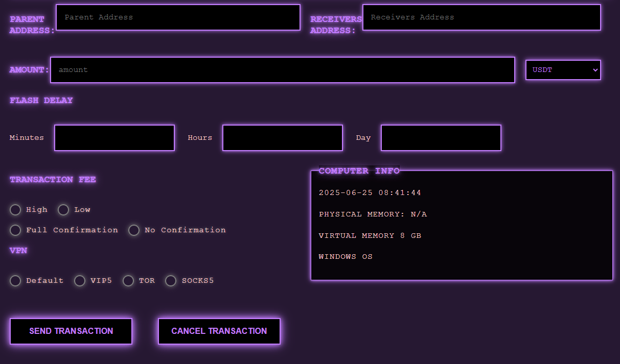Click the WINDOWS OS text line
The width and height of the screenshot is (620, 364).
(346, 257)
